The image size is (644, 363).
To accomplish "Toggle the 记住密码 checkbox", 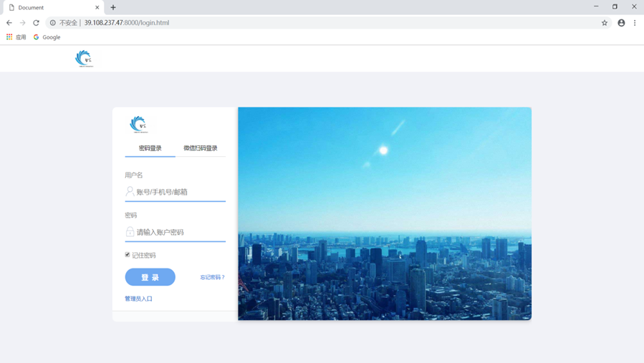I will (x=128, y=255).
